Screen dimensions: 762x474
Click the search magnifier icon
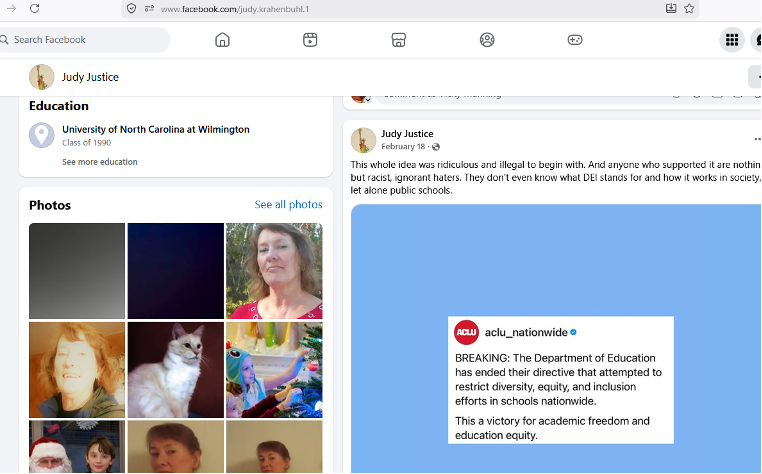point(4,40)
